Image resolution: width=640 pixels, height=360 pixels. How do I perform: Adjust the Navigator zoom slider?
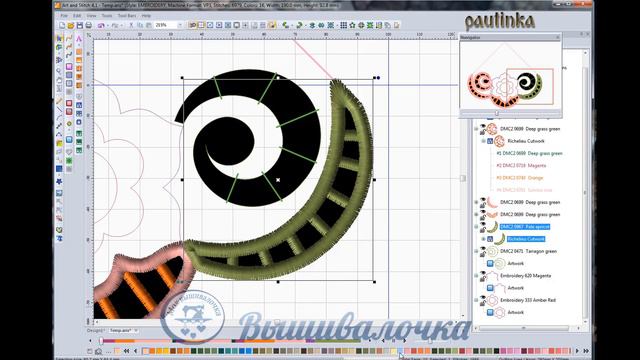click(497, 113)
